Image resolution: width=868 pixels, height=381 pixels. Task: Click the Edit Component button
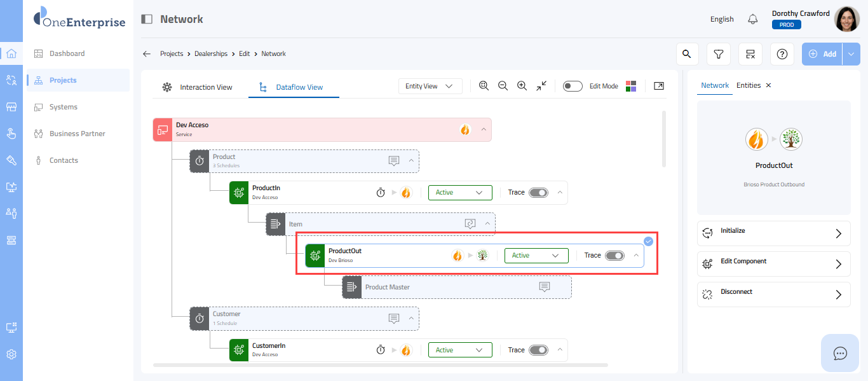click(x=773, y=264)
